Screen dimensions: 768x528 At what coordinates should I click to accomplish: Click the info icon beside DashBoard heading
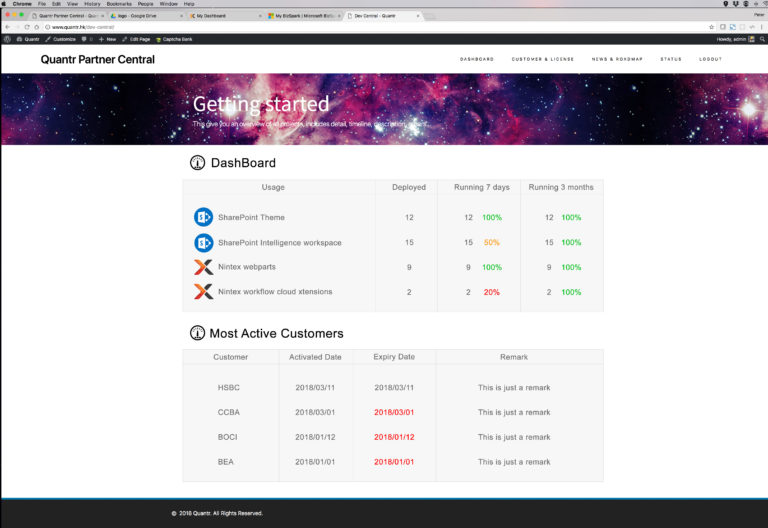[x=197, y=163]
